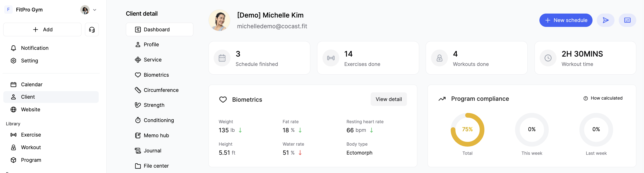644x173 pixels.
Task: Switch to the Biometrics tab
Action: coord(156,75)
